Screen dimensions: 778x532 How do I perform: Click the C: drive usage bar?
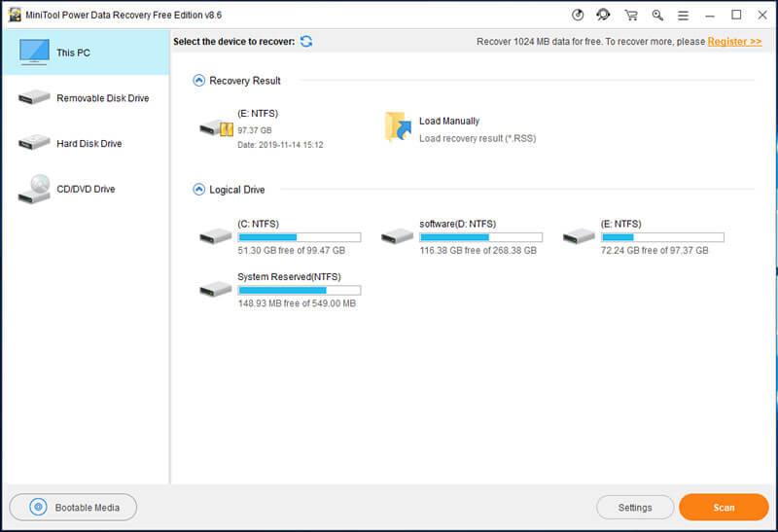[300, 237]
